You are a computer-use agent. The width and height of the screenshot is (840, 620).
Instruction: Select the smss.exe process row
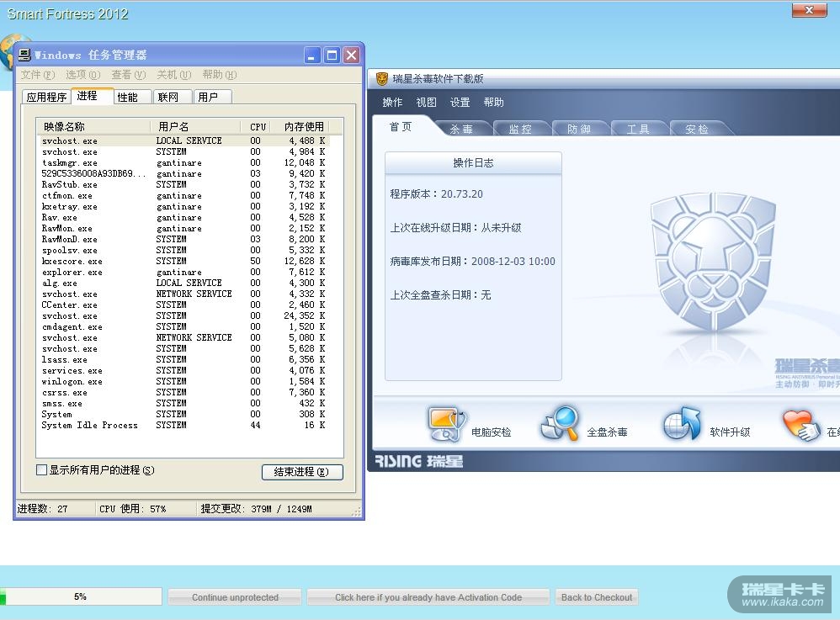pyautogui.click(x=183, y=403)
